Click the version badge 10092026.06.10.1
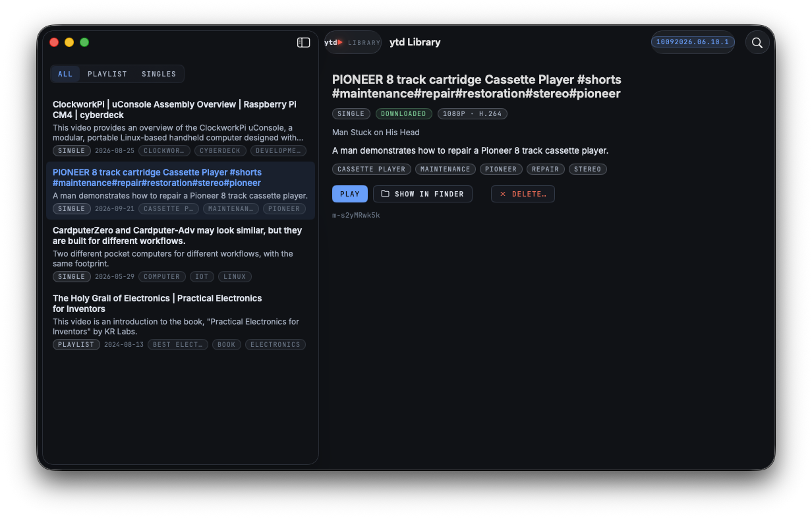The height and width of the screenshot is (519, 812). [x=693, y=42]
